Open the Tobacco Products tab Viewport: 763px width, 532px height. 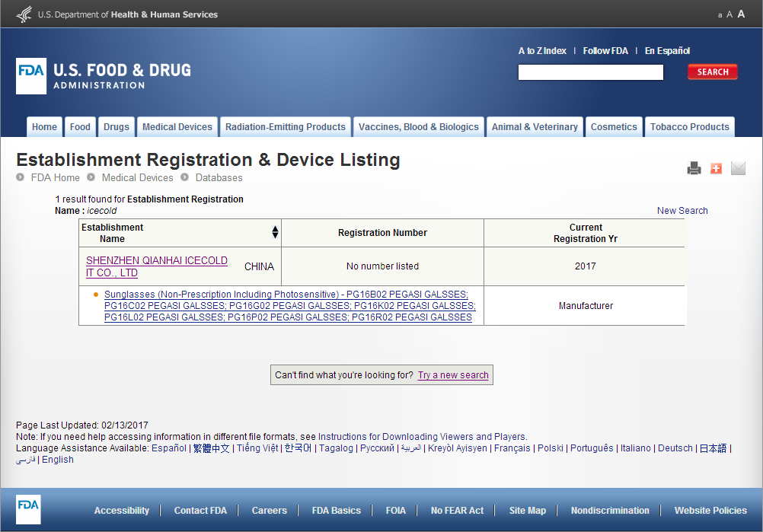click(690, 127)
